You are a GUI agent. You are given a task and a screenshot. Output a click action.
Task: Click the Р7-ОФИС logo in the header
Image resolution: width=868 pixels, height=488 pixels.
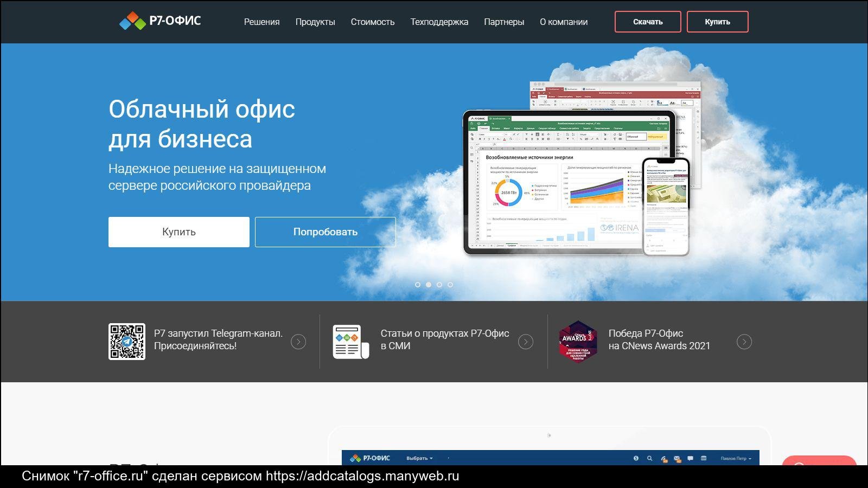(x=160, y=21)
